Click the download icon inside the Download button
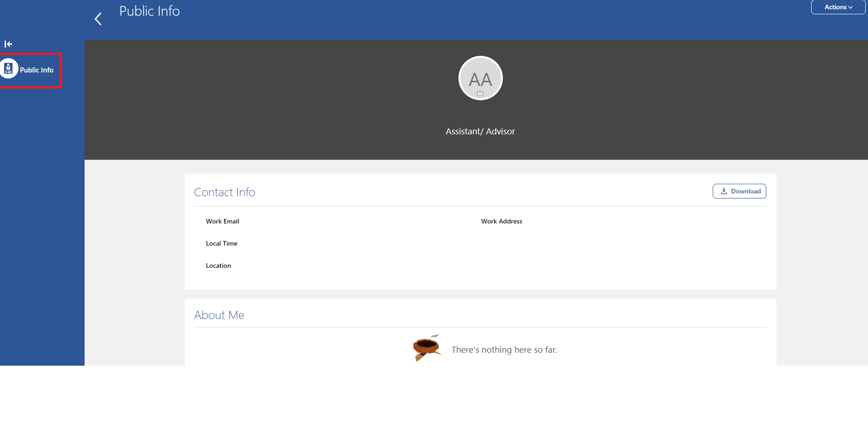This screenshot has height=422, width=868. coord(723,191)
